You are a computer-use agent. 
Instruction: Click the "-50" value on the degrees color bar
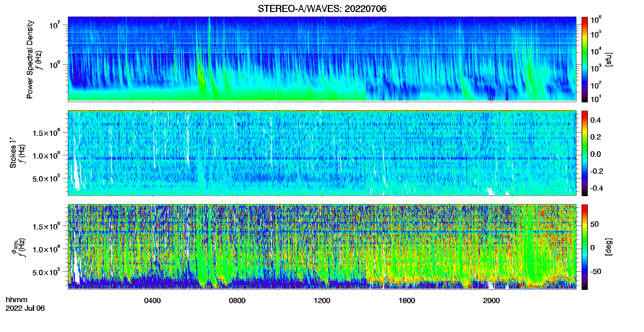click(596, 271)
